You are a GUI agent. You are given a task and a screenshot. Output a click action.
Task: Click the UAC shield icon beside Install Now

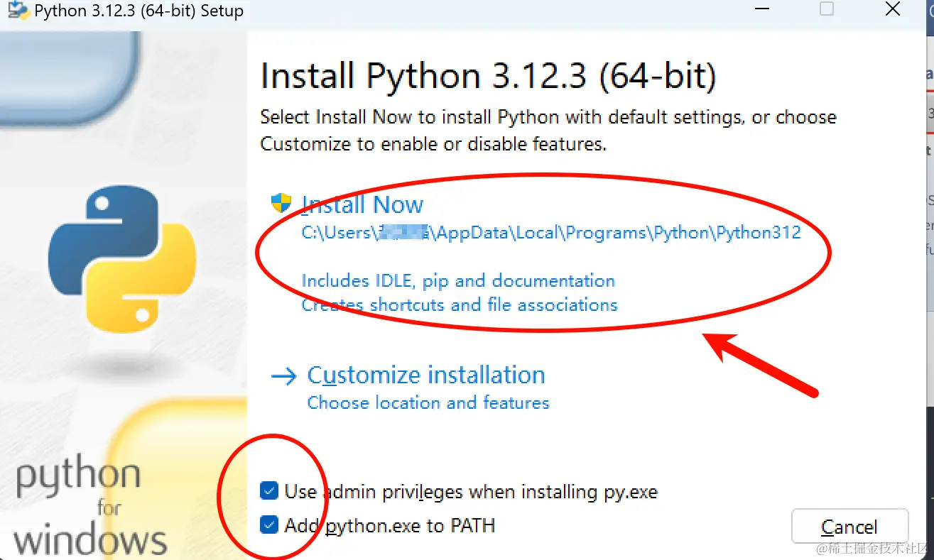pos(281,204)
